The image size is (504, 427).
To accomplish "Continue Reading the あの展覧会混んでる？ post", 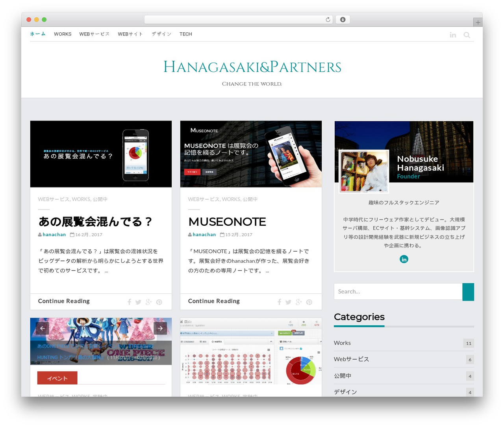I will 64,301.
